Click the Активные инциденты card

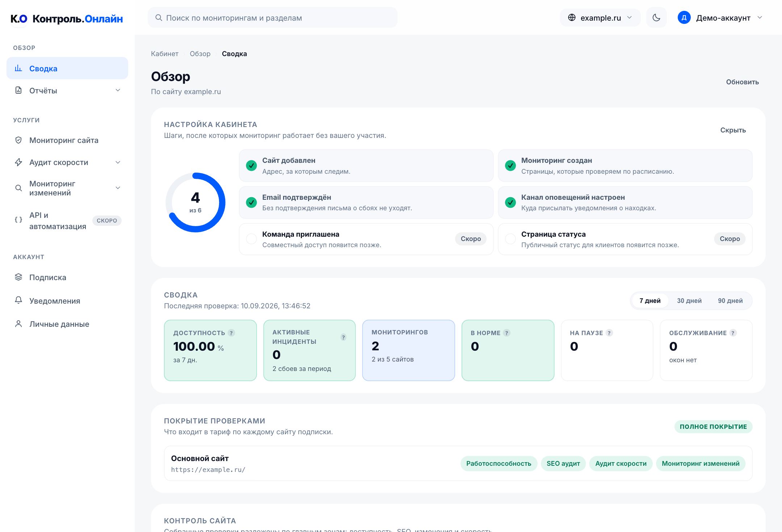[310, 350]
